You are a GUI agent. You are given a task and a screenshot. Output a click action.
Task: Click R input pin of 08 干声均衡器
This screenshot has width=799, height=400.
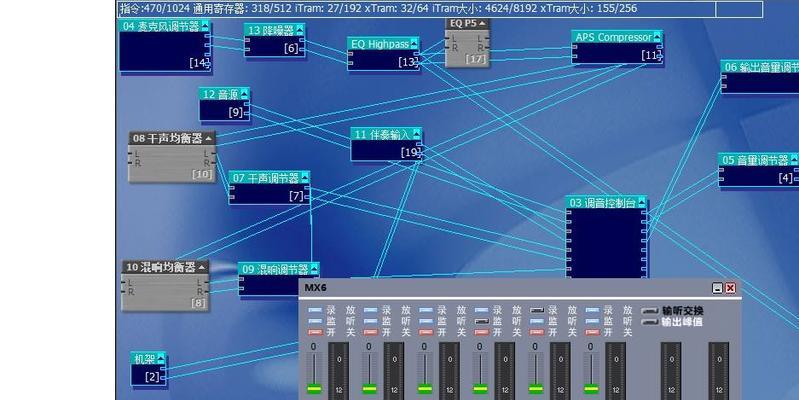[x=131, y=163]
